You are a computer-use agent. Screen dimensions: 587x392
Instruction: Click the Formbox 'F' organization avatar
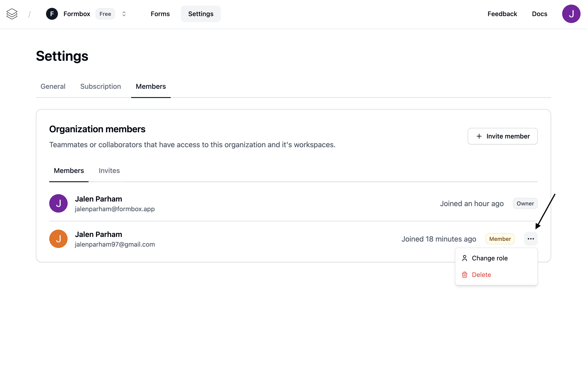click(x=52, y=14)
